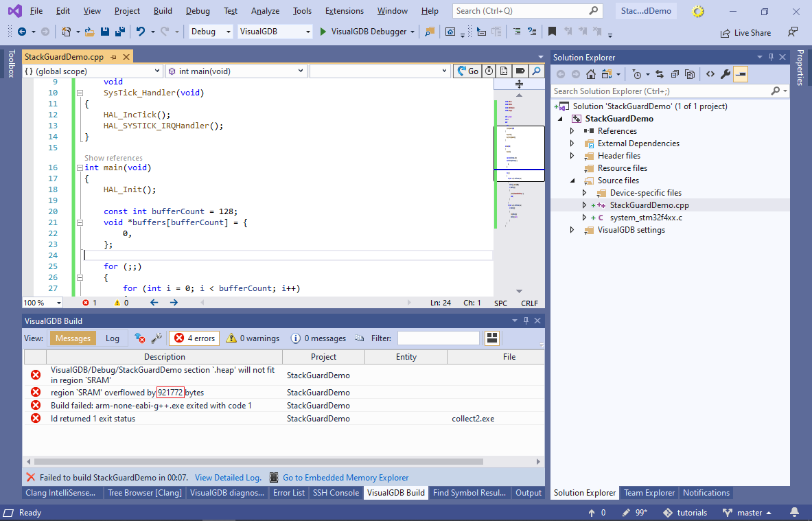812x521 pixels.
Task: Click the horizontal scrollbar in VisualGDB Build
Action: coord(258,461)
